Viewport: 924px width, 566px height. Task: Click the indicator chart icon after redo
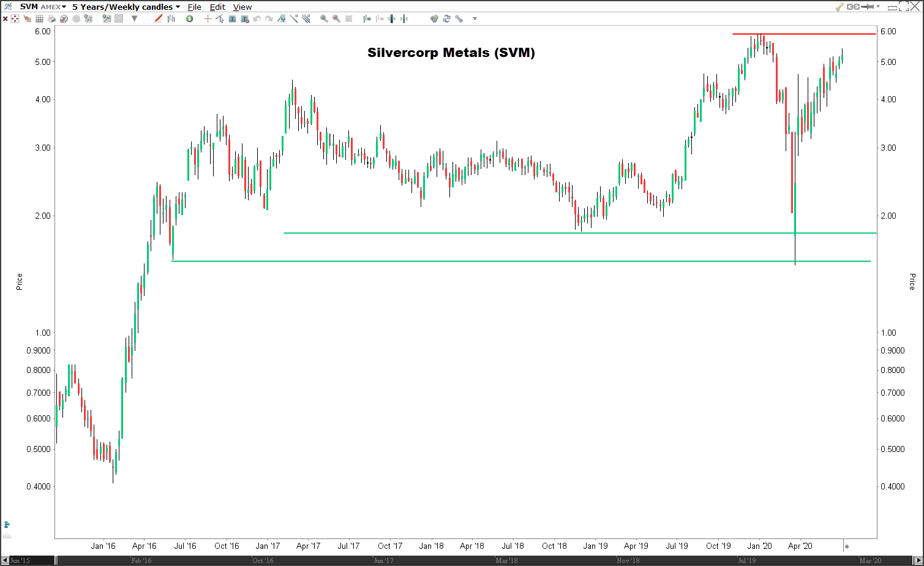click(x=282, y=19)
